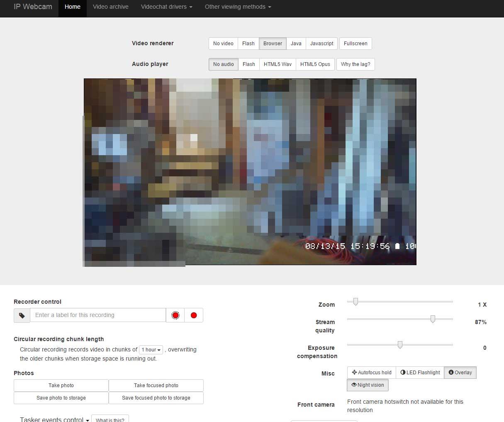Expand the Videochat drivers menu
This screenshot has height=422, width=504.
pos(166,7)
